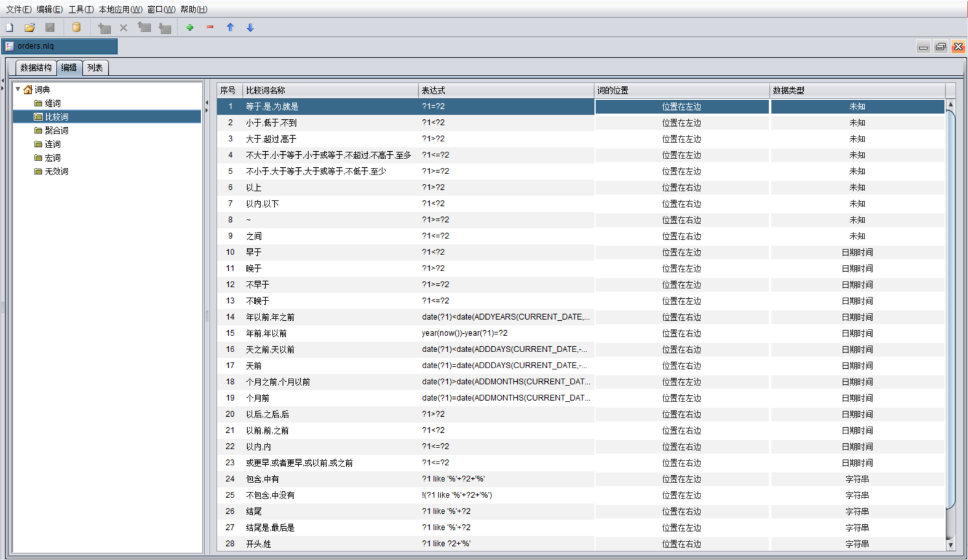
Task: Click the open folder toolbar icon
Action: pos(30,28)
